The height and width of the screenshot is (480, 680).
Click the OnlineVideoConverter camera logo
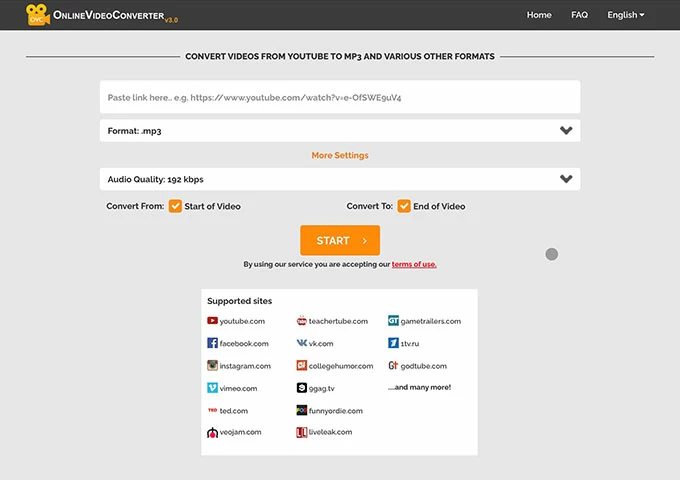(39, 15)
